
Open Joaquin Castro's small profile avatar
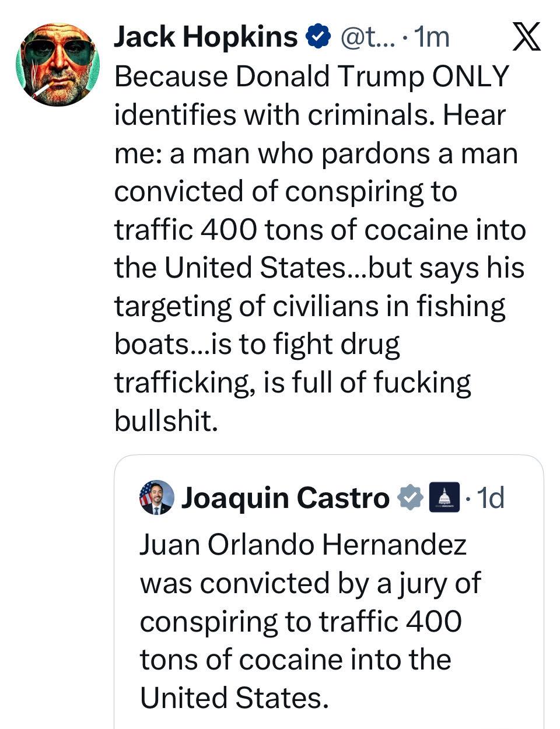tap(156, 497)
